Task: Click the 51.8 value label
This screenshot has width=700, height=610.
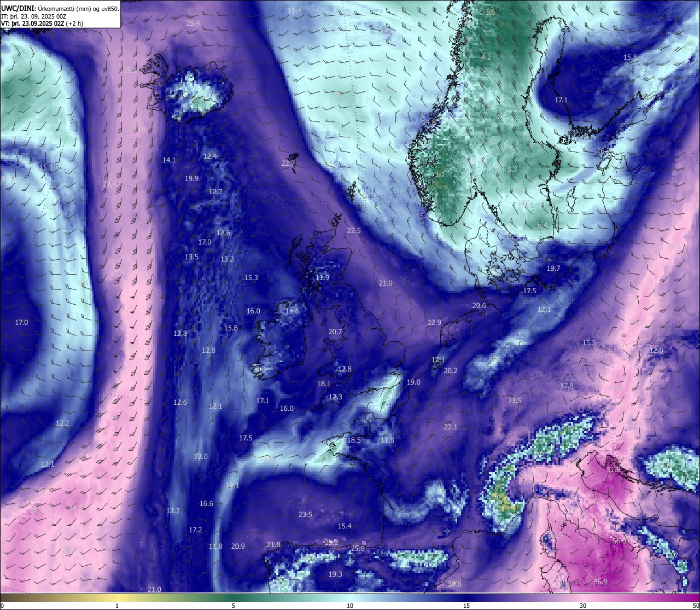Action: coord(614,469)
